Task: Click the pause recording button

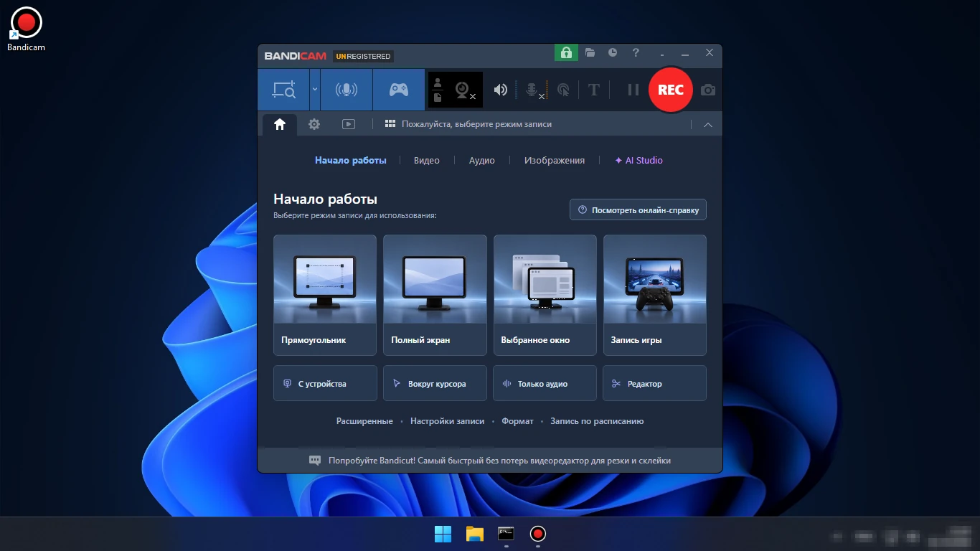Action: click(x=633, y=90)
